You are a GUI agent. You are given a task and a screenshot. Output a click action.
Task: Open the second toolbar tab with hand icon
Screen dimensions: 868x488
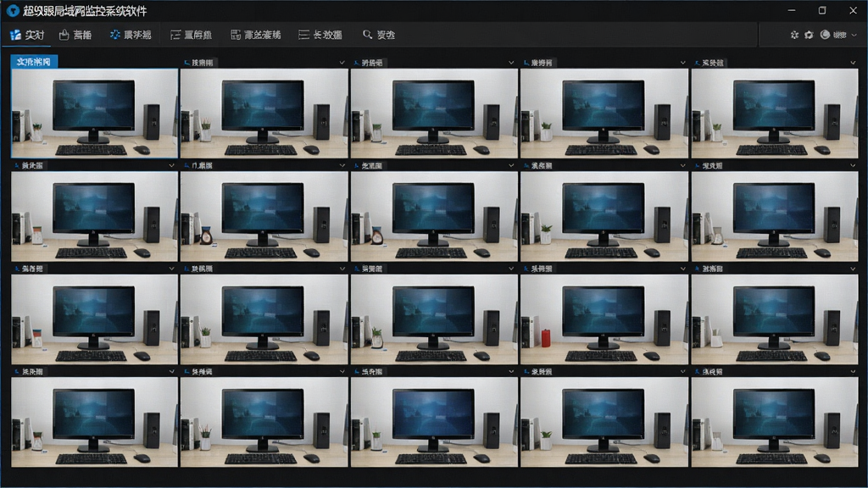coord(75,35)
